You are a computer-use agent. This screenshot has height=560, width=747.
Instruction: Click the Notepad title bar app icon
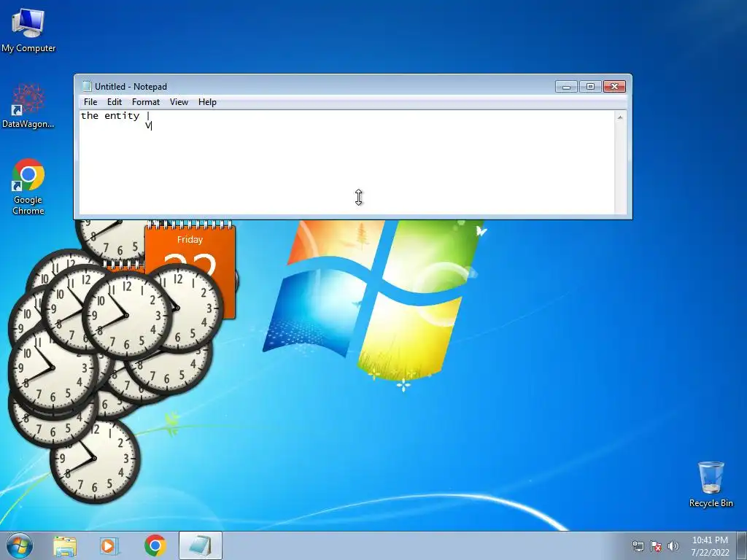(86, 86)
